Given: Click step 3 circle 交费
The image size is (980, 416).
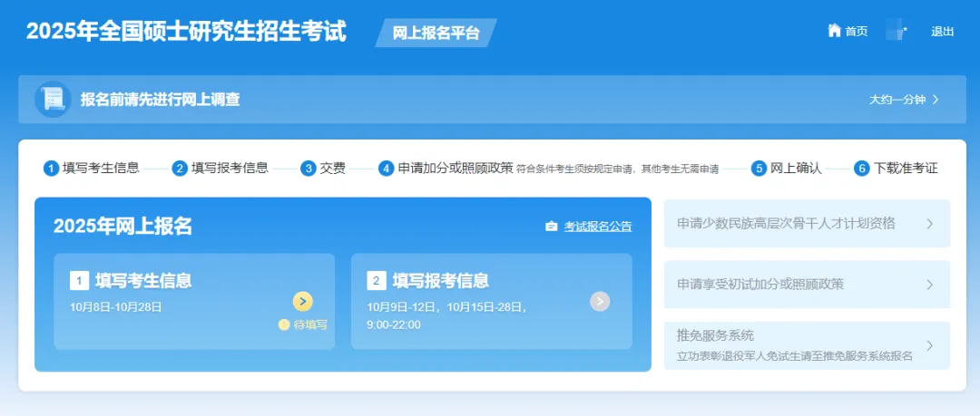Looking at the screenshot, I should click(309, 169).
